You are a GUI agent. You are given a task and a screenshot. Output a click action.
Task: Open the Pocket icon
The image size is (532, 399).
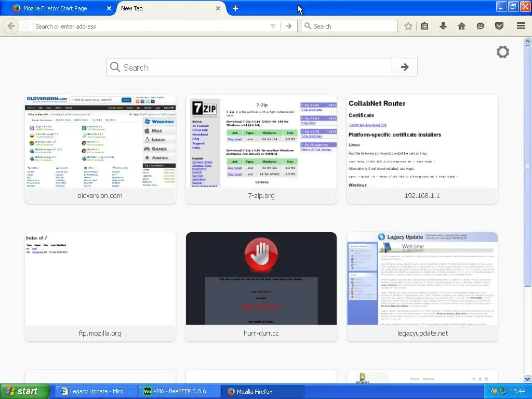tap(499, 26)
